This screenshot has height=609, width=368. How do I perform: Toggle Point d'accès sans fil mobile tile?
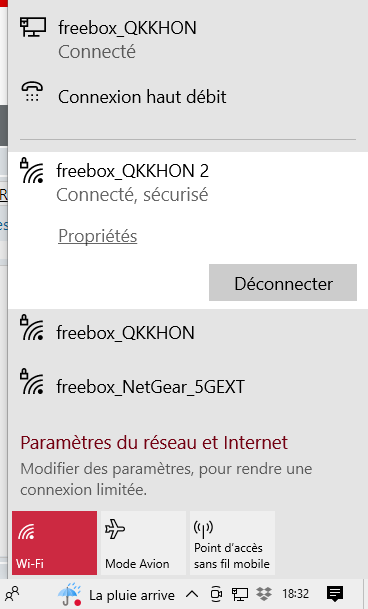click(x=232, y=543)
